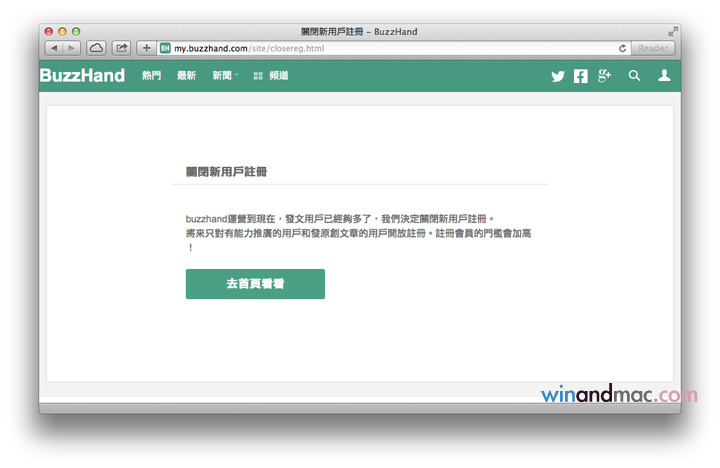Click the Share toolbar icon
This screenshot has width=720, height=468.
point(121,48)
